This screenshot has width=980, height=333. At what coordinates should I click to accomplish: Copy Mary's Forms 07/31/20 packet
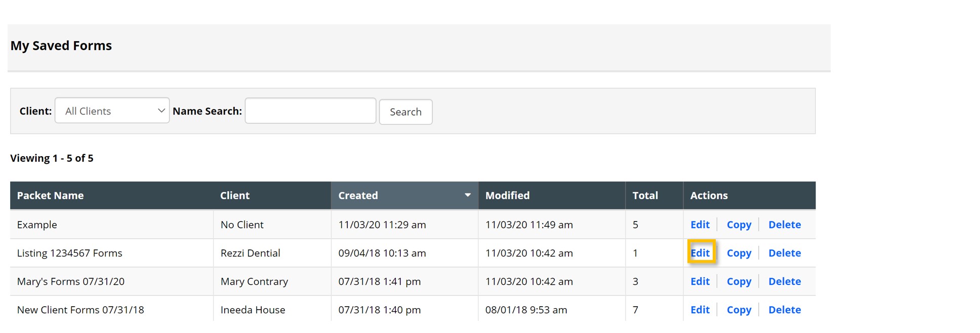tap(739, 281)
